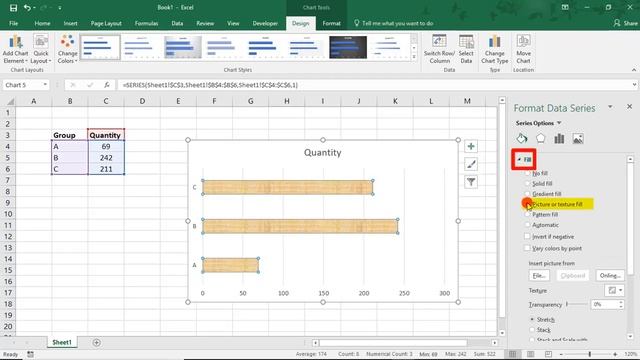Open the Name Box dropdown
640x360 pixels.
(45, 85)
